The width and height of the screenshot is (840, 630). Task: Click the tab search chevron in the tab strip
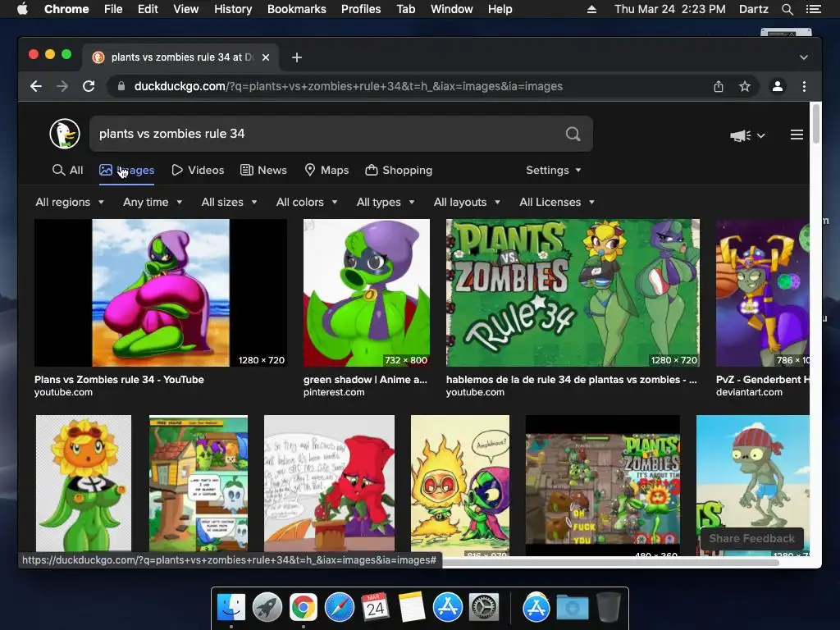point(804,57)
